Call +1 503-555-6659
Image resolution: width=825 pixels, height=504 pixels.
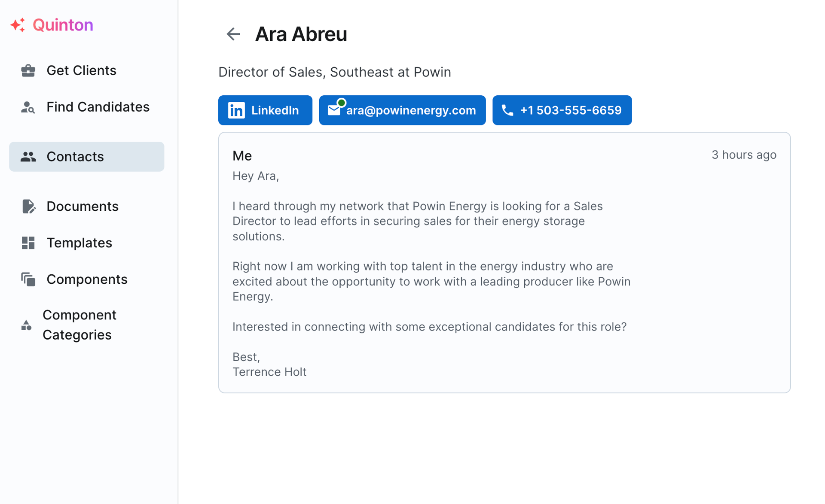coord(562,110)
